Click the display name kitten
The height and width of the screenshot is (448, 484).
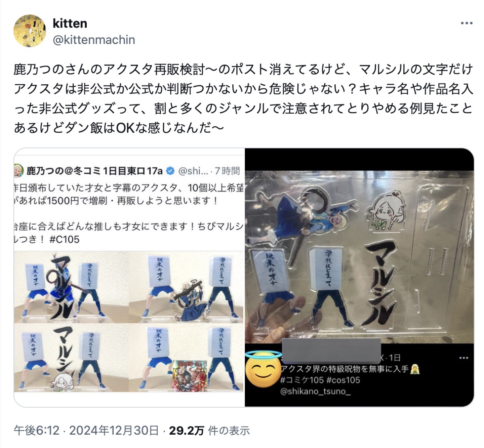click(x=70, y=23)
